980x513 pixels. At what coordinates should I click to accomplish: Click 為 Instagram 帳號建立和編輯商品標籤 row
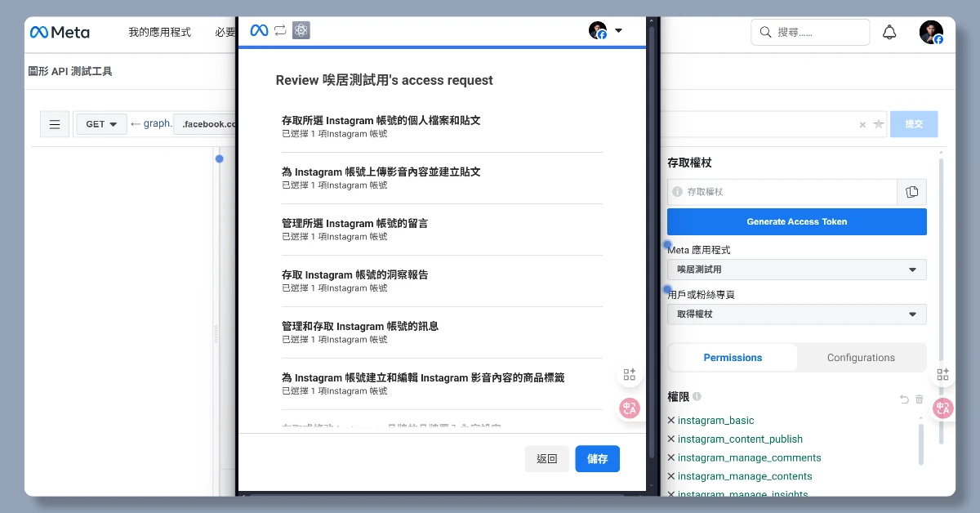click(x=442, y=384)
